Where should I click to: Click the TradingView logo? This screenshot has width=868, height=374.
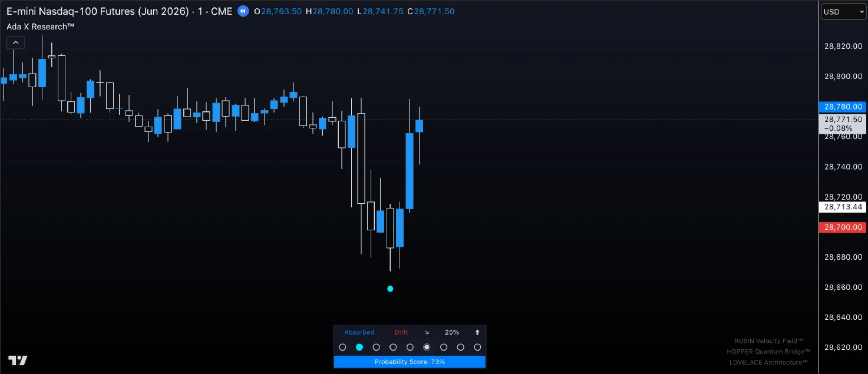pyautogui.click(x=18, y=360)
